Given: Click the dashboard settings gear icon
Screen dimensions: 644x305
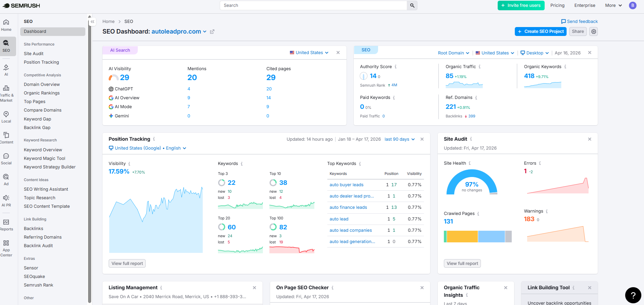Looking at the screenshot, I should point(594,31).
